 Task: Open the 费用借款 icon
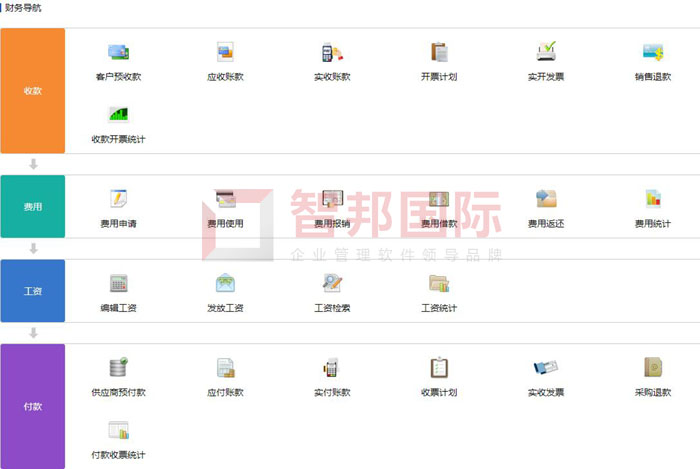coord(439,199)
